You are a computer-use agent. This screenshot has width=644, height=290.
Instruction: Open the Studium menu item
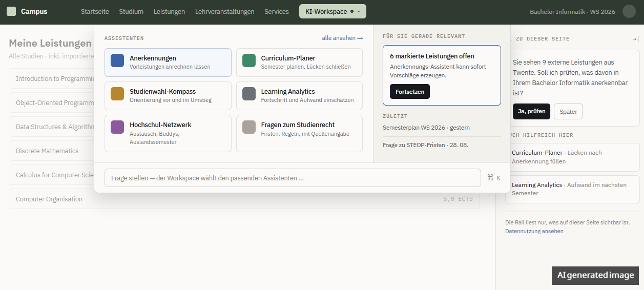pyautogui.click(x=131, y=11)
